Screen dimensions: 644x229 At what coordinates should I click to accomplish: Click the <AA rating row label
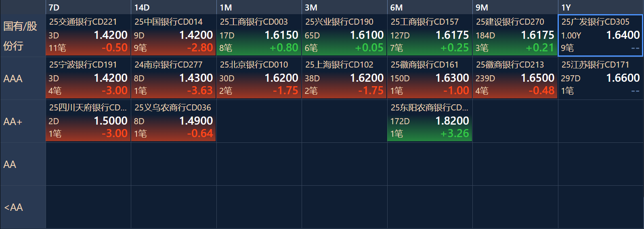tap(23, 207)
